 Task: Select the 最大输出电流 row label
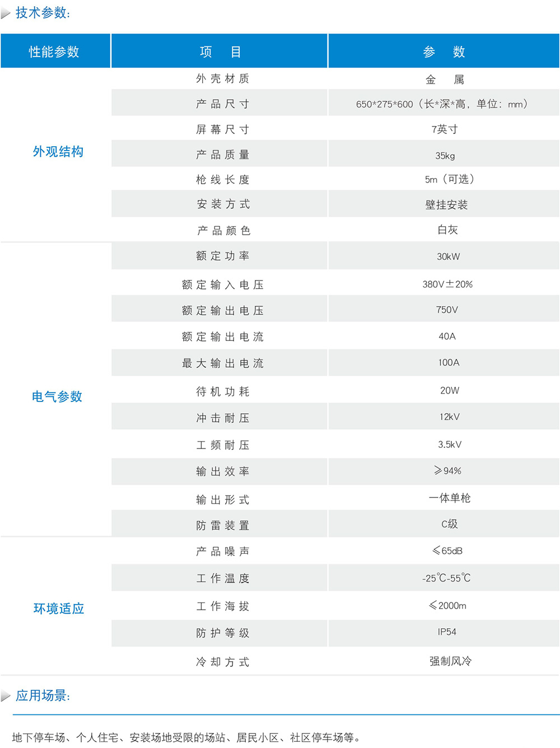[x=222, y=363]
